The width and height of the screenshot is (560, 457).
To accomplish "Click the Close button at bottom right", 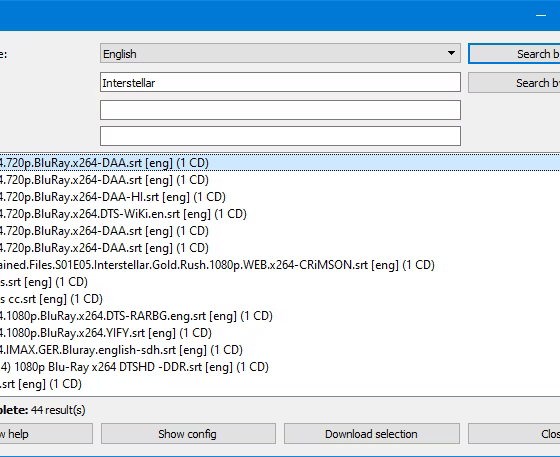I will point(514,434).
